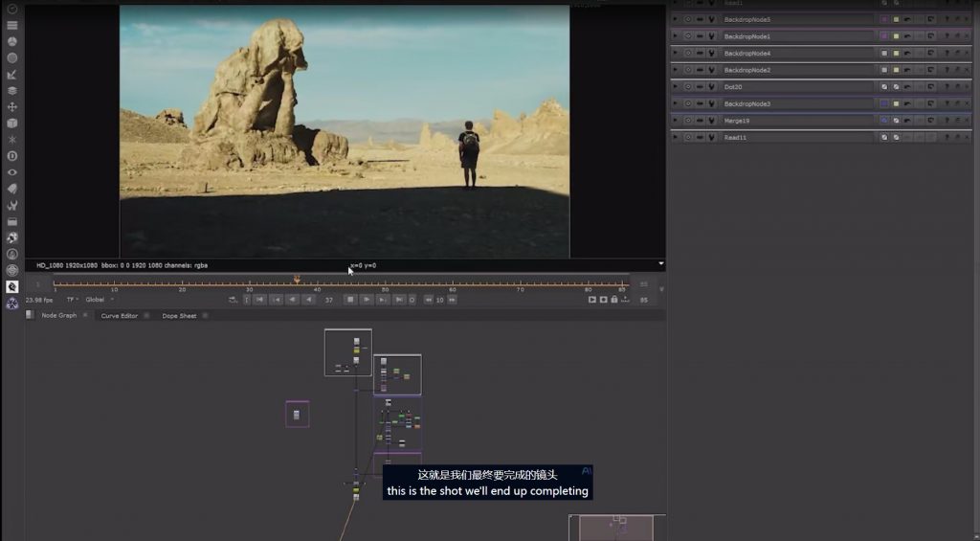Close the BackdropNode3 properties panel
The width and height of the screenshot is (980, 541).
point(968,103)
